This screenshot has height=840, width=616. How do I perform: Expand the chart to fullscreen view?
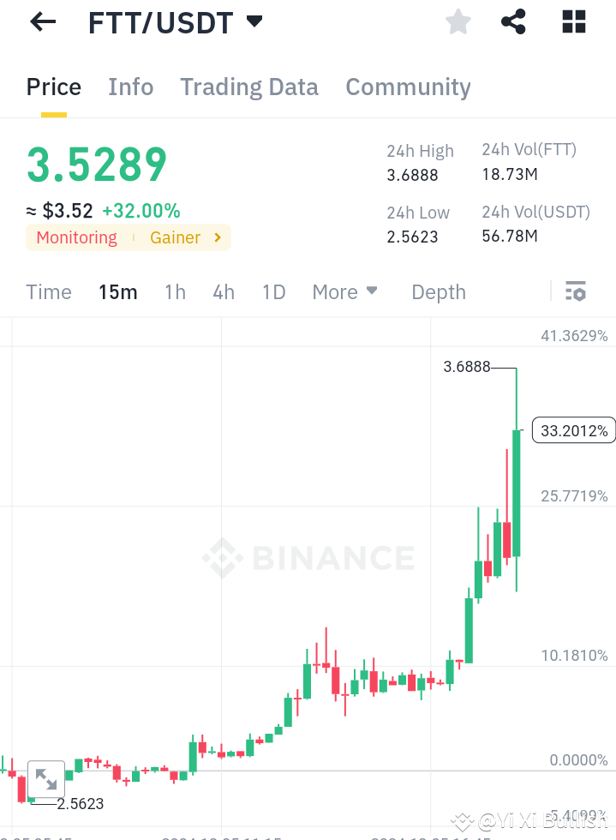[x=46, y=780]
